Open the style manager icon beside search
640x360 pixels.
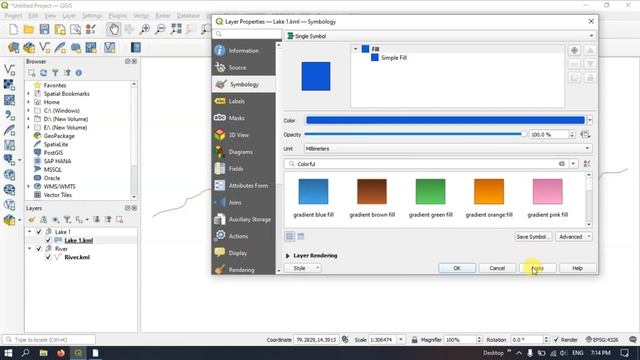[587, 164]
